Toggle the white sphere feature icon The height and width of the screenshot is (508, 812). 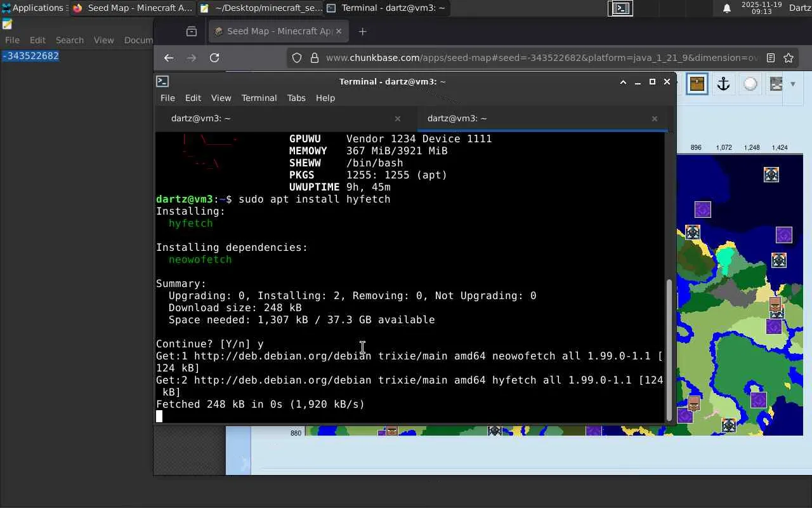pyautogui.click(x=750, y=84)
